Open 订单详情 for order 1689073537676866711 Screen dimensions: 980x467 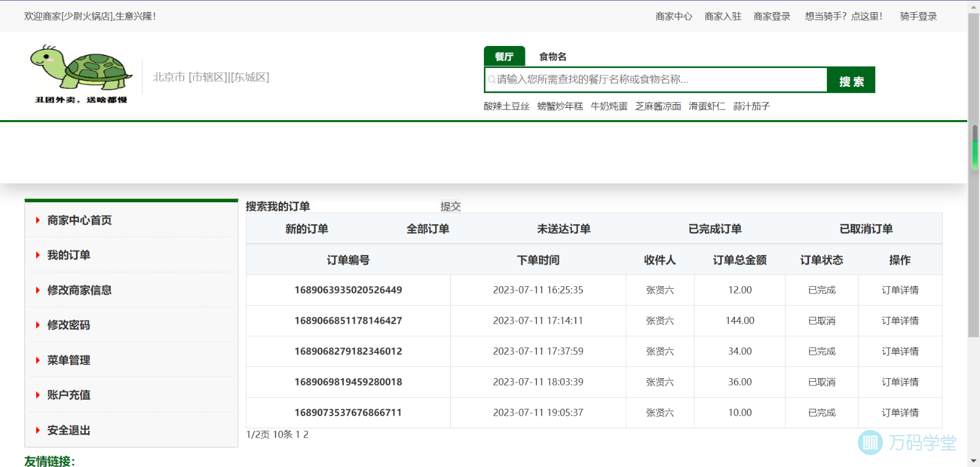(x=900, y=412)
